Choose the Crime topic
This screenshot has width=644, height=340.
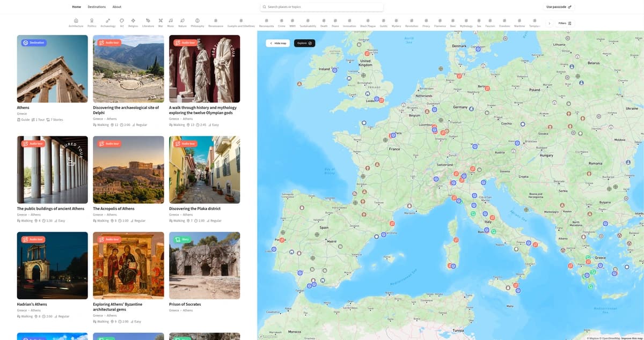282,23
